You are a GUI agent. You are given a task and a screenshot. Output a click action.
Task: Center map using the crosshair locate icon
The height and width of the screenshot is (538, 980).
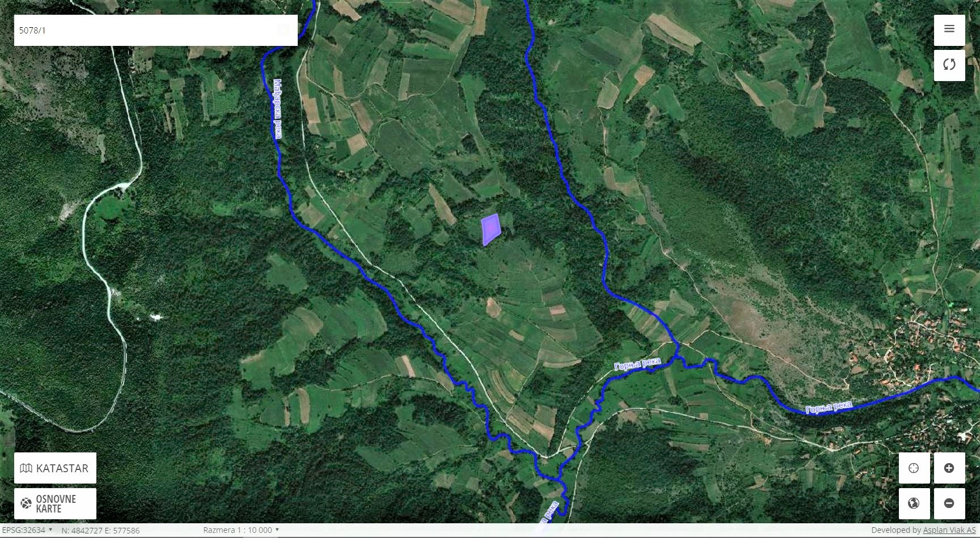click(914, 468)
